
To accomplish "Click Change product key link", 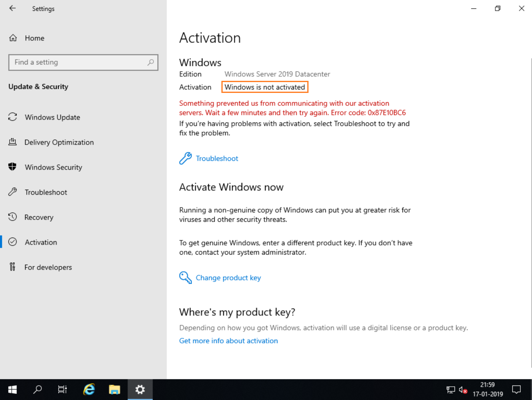I will click(228, 277).
